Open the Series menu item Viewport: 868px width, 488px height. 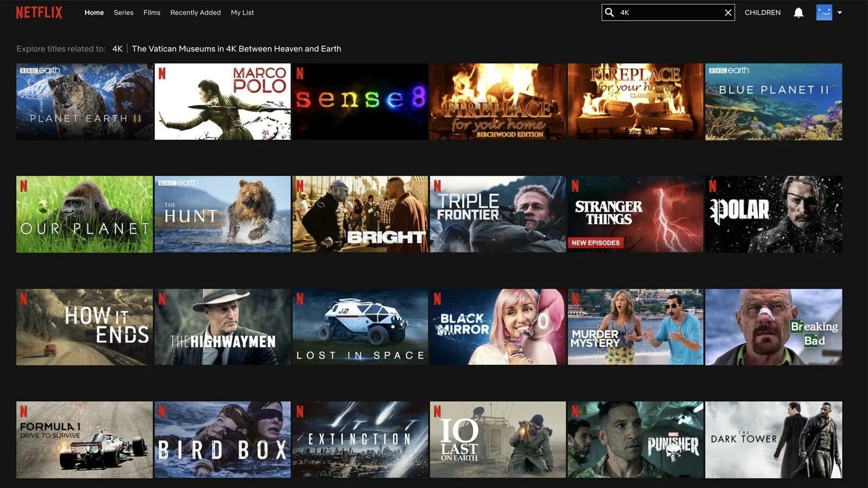pos(123,12)
